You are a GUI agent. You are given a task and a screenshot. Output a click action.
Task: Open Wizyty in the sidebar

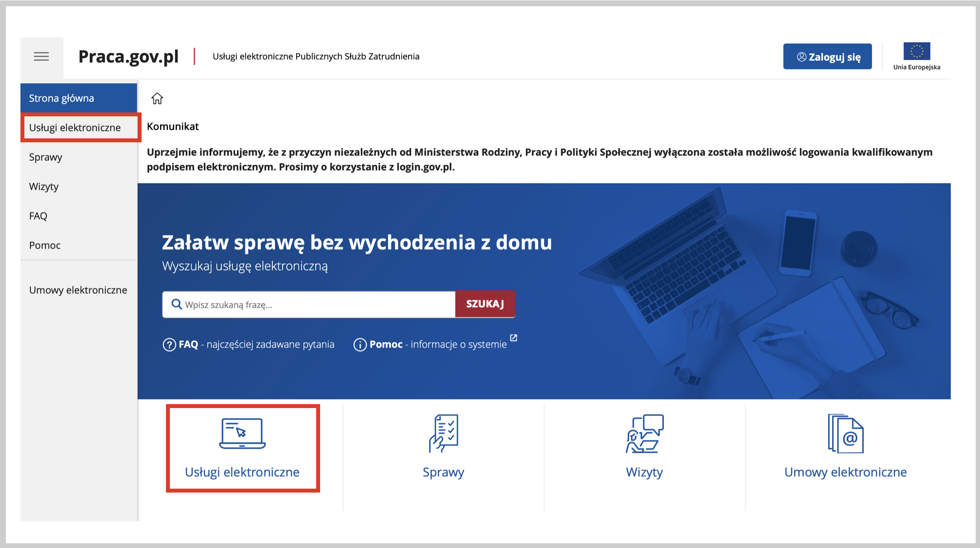click(x=79, y=186)
